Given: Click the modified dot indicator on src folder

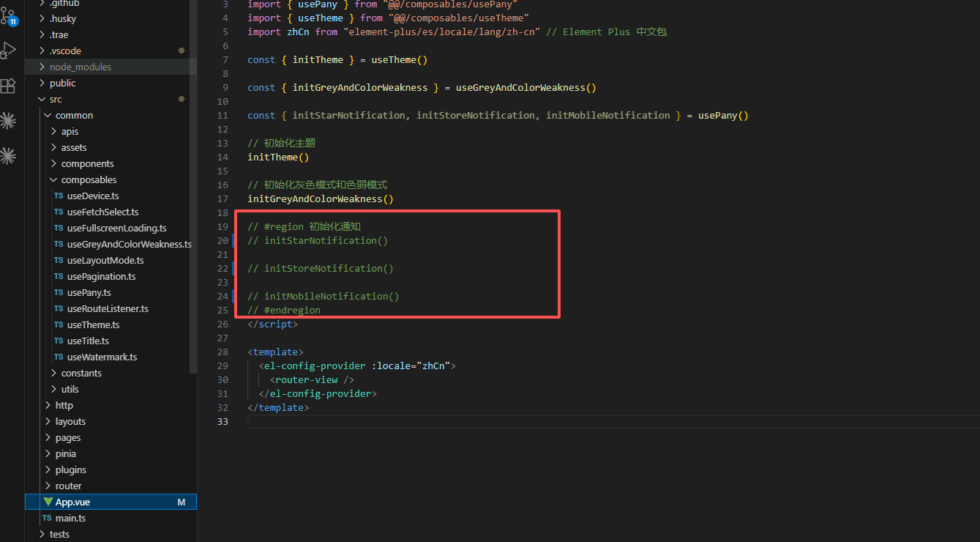Looking at the screenshot, I should (181, 99).
